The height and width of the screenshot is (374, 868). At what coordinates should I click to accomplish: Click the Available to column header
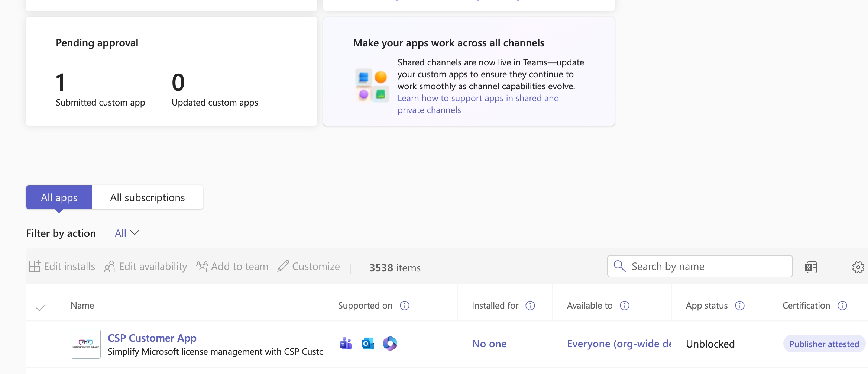pyautogui.click(x=590, y=306)
